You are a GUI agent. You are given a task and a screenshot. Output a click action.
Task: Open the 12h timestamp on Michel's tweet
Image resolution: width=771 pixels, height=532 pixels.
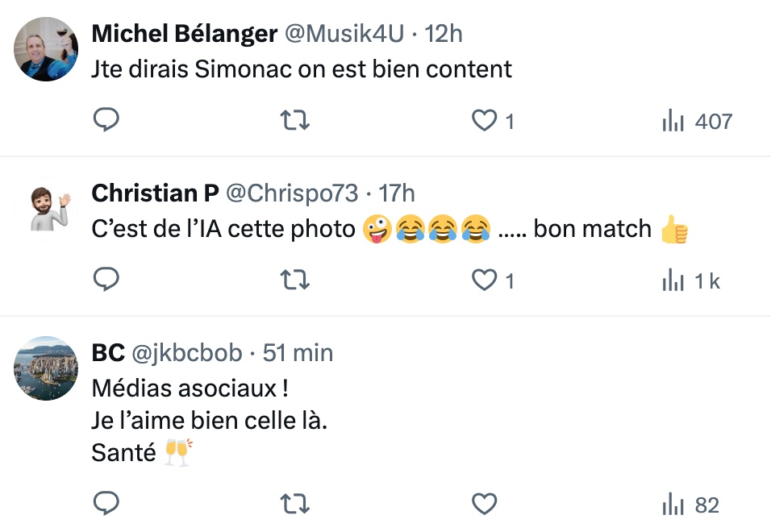click(444, 34)
